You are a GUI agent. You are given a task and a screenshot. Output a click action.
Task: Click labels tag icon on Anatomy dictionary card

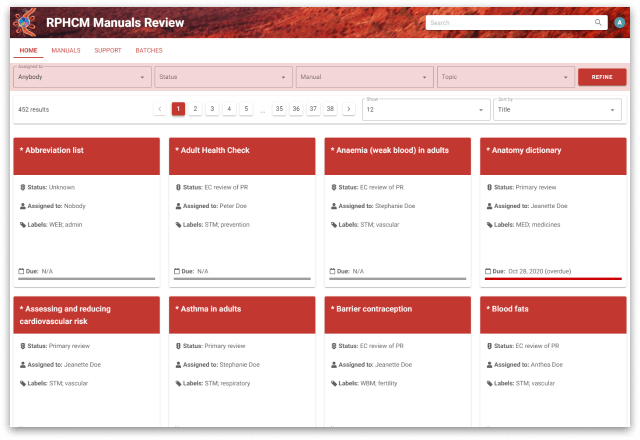(489, 225)
